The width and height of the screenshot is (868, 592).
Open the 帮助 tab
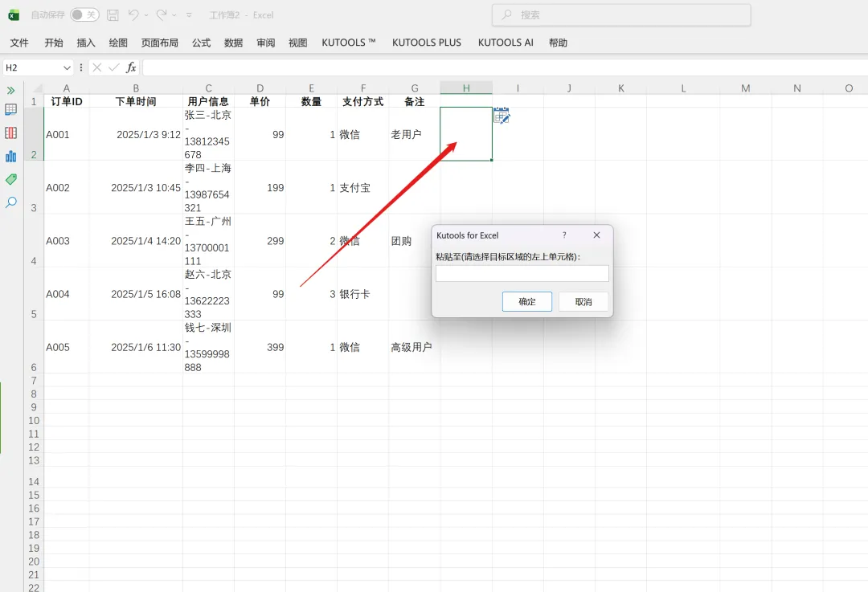[x=558, y=43]
